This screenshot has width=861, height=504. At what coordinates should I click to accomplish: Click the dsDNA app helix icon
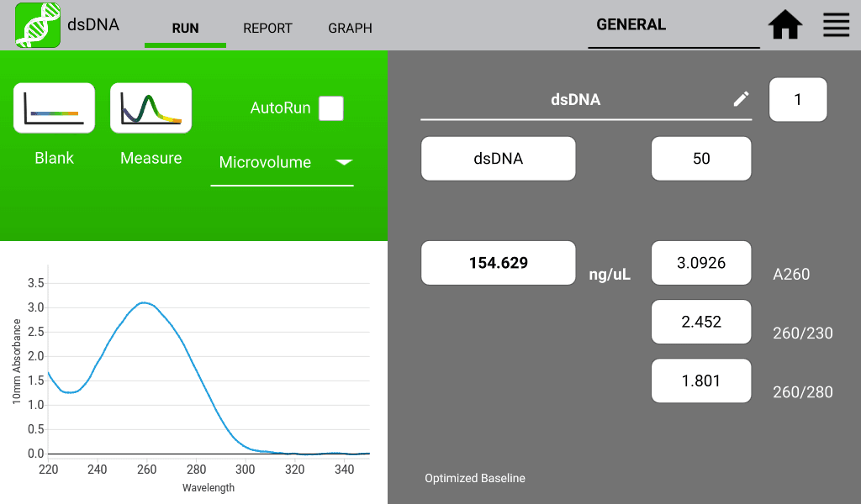(x=38, y=25)
